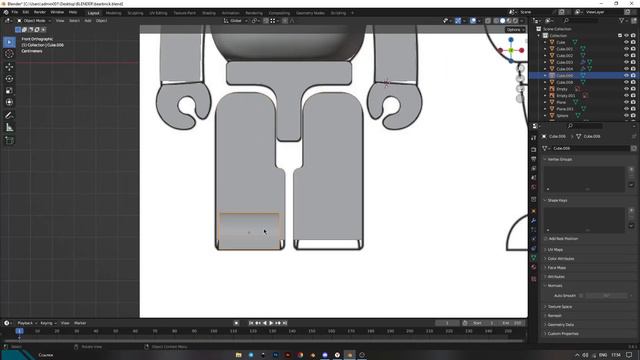The height and width of the screenshot is (360, 640).
Task: Select the Transform tool
Action: pos(9,102)
